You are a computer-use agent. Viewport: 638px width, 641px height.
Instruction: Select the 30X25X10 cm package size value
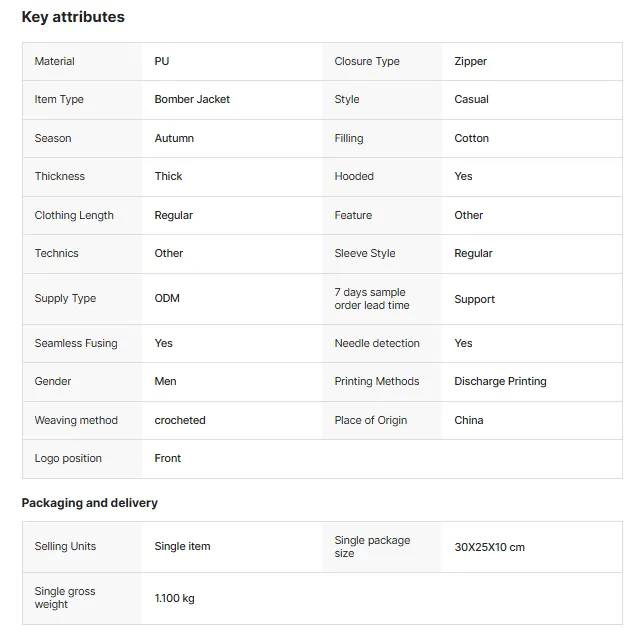(x=489, y=547)
